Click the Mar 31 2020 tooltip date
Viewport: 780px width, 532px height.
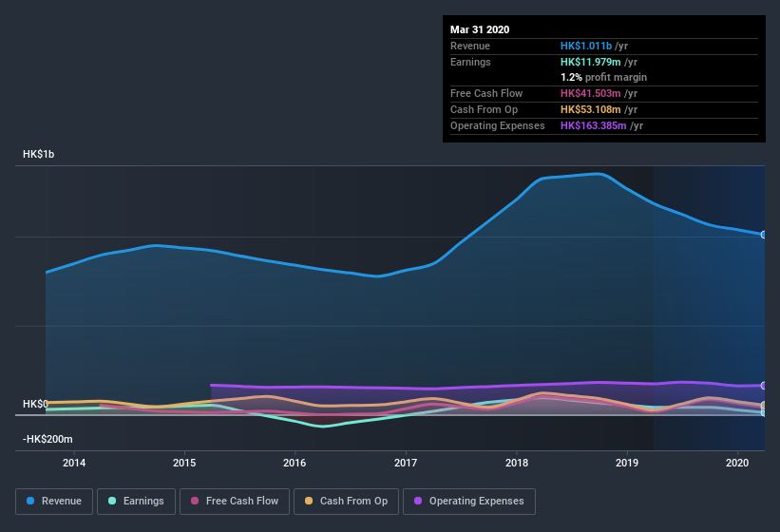coord(480,29)
